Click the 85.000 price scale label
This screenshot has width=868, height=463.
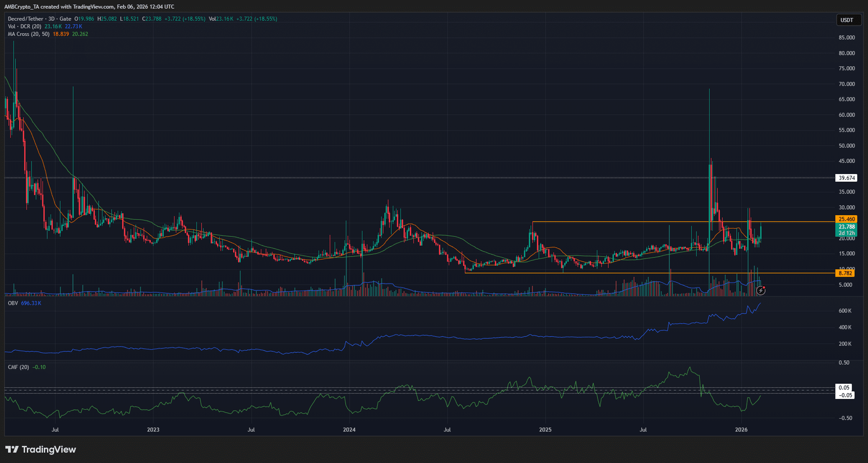pos(846,37)
